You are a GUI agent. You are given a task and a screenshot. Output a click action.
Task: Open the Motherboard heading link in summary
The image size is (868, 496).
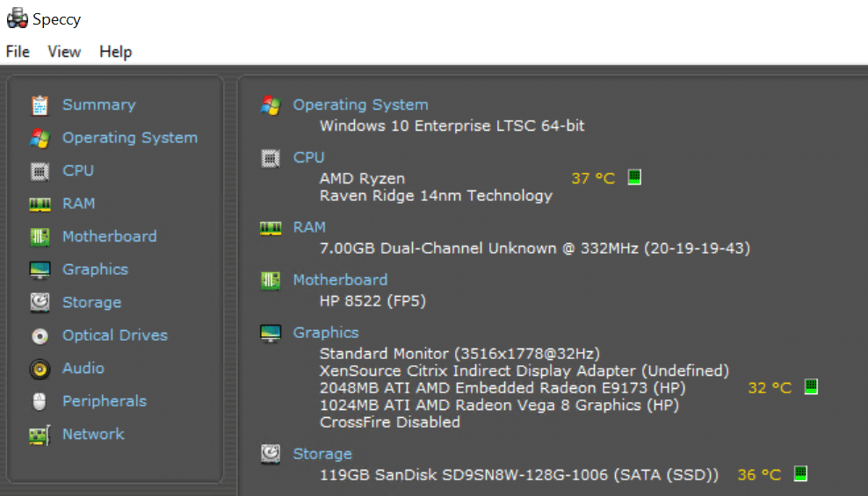coord(340,280)
